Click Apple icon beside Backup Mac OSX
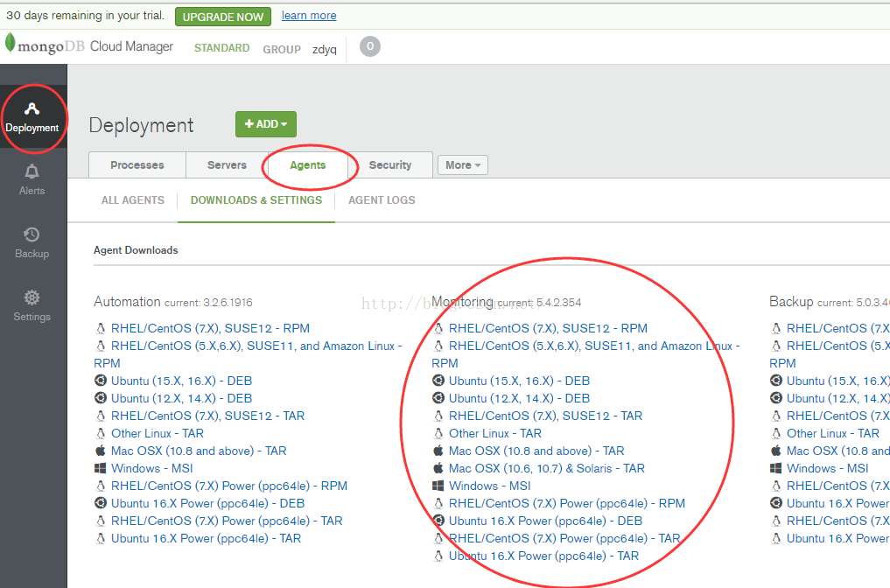 point(776,451)
